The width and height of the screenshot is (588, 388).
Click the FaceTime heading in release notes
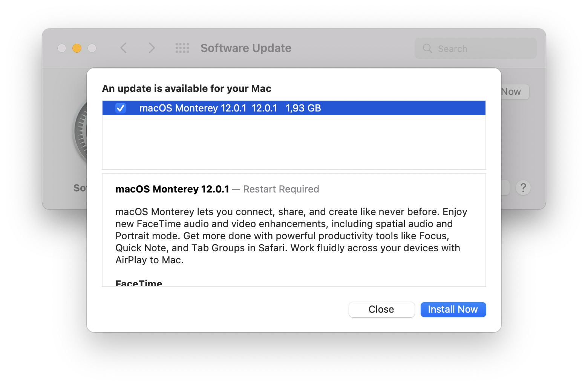[x=139, y=283]
